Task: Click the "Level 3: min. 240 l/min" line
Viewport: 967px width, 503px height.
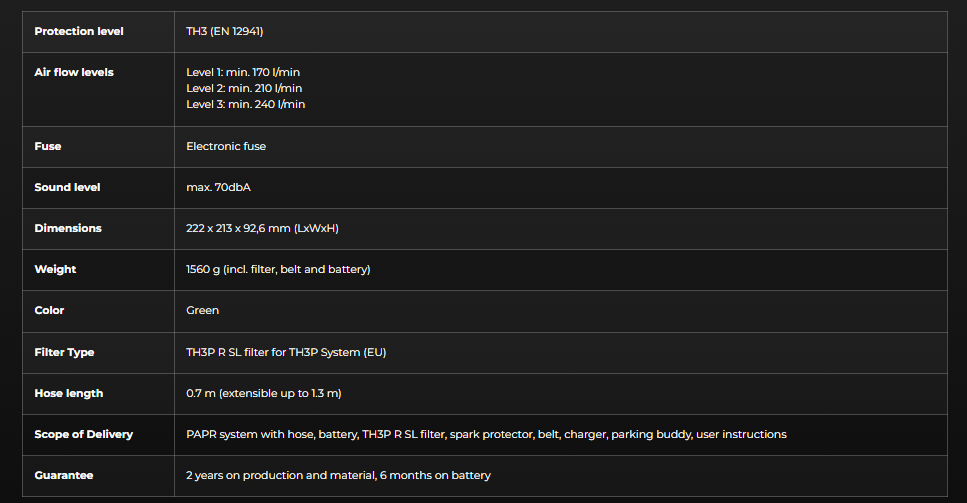Action: 245,104
